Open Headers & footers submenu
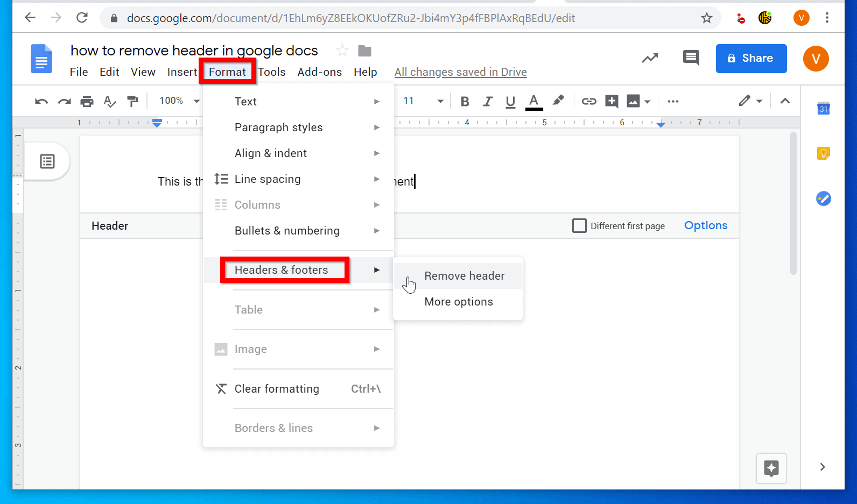Screen dimensions: 857x504 point(299,270)
